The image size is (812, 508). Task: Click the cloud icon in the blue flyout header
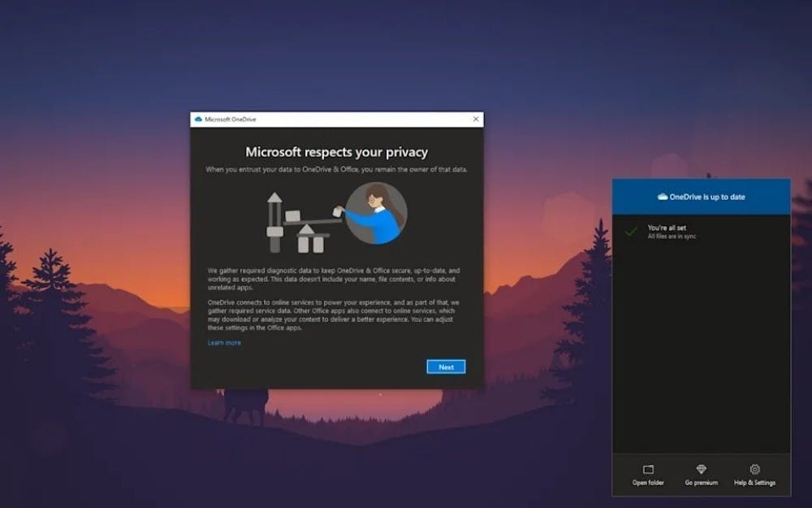(x=663, y=197)
